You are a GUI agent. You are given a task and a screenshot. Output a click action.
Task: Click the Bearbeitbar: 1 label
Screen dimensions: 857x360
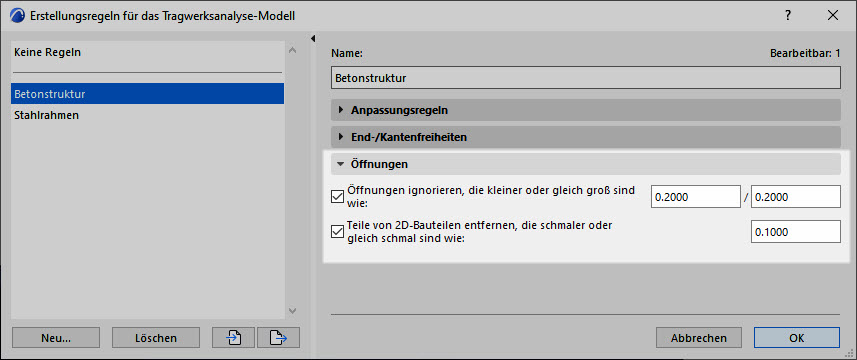[x=805, y=54]
